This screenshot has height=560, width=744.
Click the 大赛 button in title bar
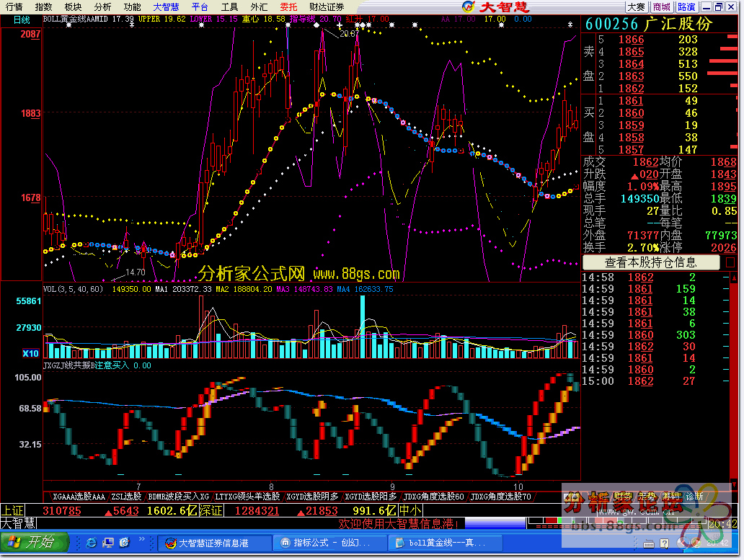(637, 6)
